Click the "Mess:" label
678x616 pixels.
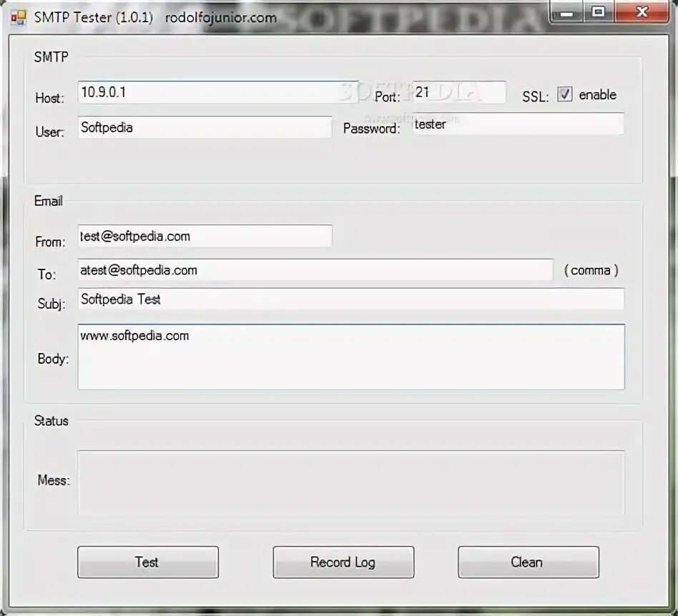coord(54,480)
